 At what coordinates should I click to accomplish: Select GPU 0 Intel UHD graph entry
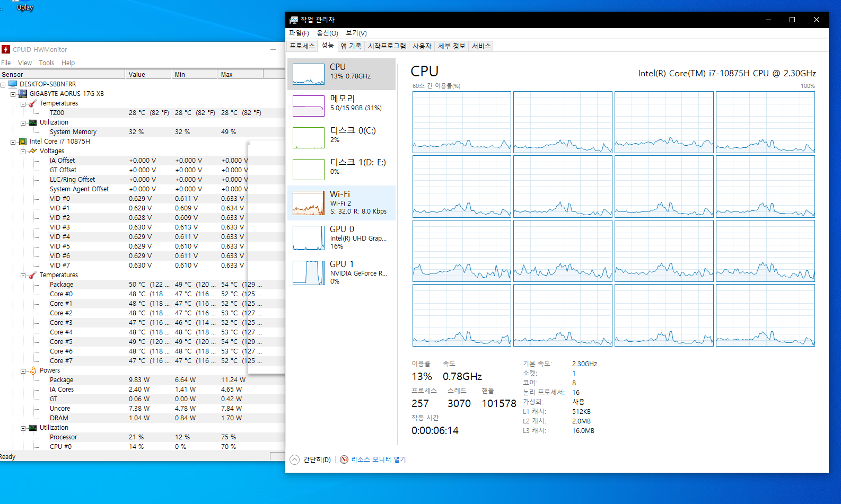341,238
